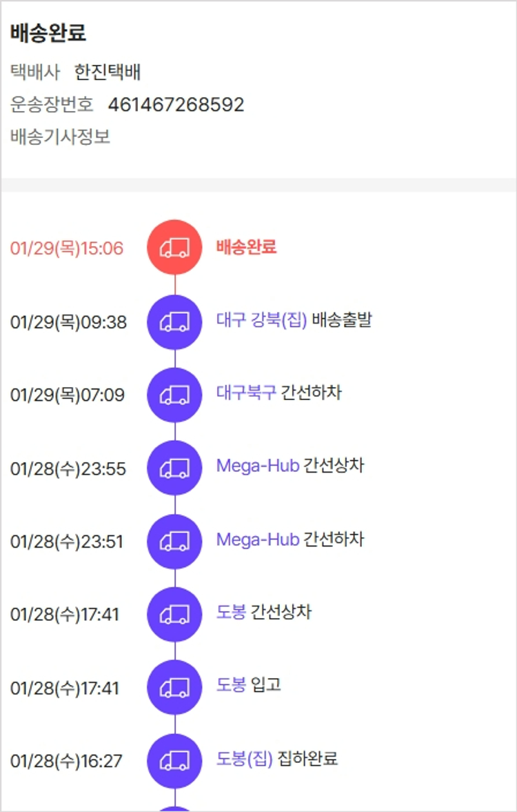Viewport: 517px width, 812px height.
Task: Click truck icon for 도봉(집) 집하완료
Action: point(174,760)
